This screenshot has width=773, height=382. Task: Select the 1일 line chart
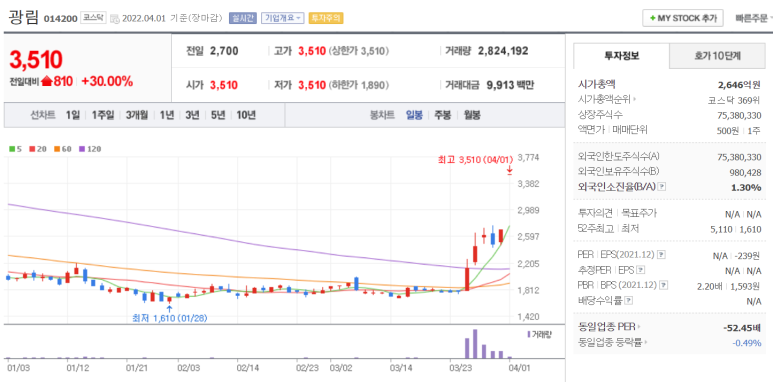coord(73,115)
